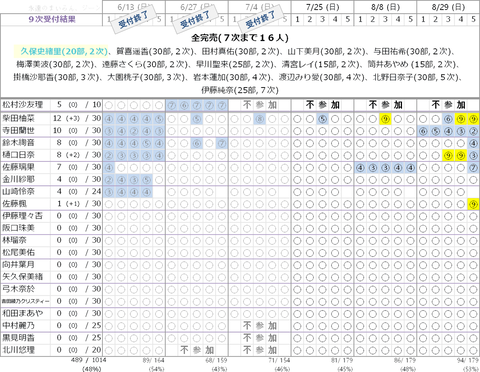
Task: Click the 受付終了 stamp on the 7/4 column
Action: coord(260,20)
